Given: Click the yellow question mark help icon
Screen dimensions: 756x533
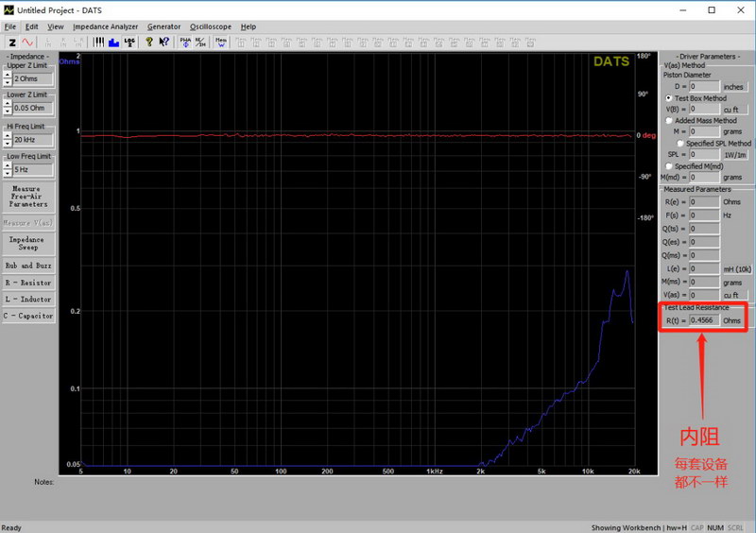Looking at the screenshot, I should (149, 42).
